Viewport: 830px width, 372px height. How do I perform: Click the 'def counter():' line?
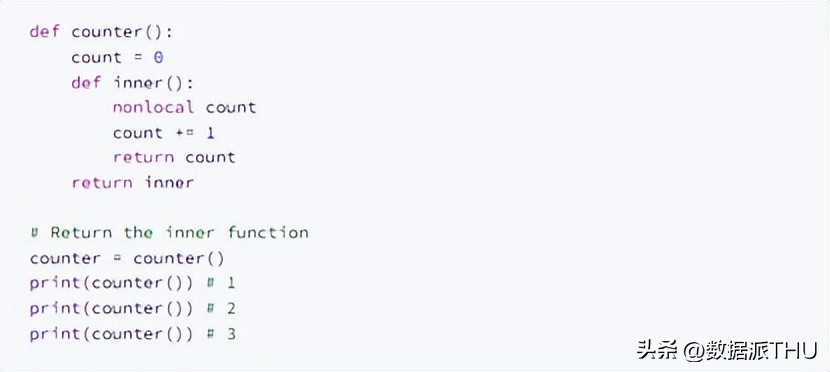[101, 32]
